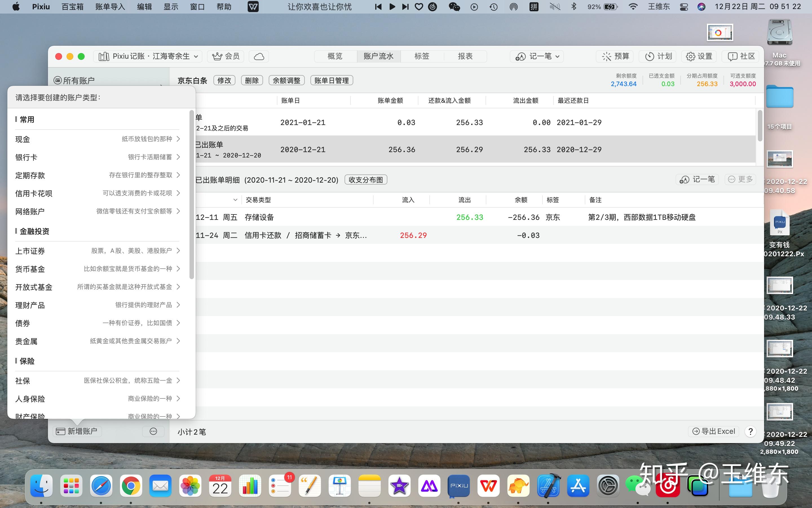
Task: Switch to the 概览 tab
Action: pyautogui.click(x=335, y=56)
